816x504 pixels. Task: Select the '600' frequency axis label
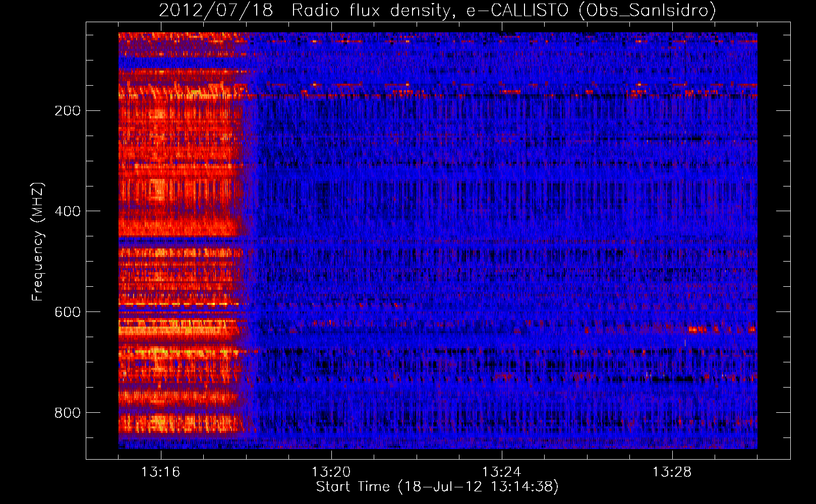coord(68,312)
